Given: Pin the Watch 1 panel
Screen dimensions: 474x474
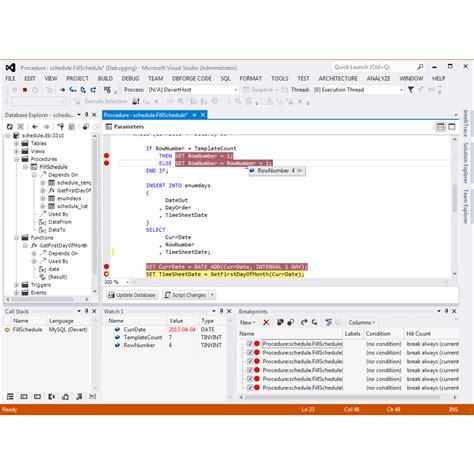Looking at the screenshot, I should coord(221,311).
